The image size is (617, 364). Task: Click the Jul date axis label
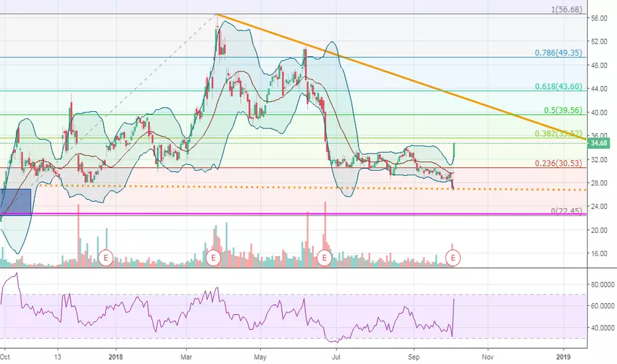tap(336, 357)
